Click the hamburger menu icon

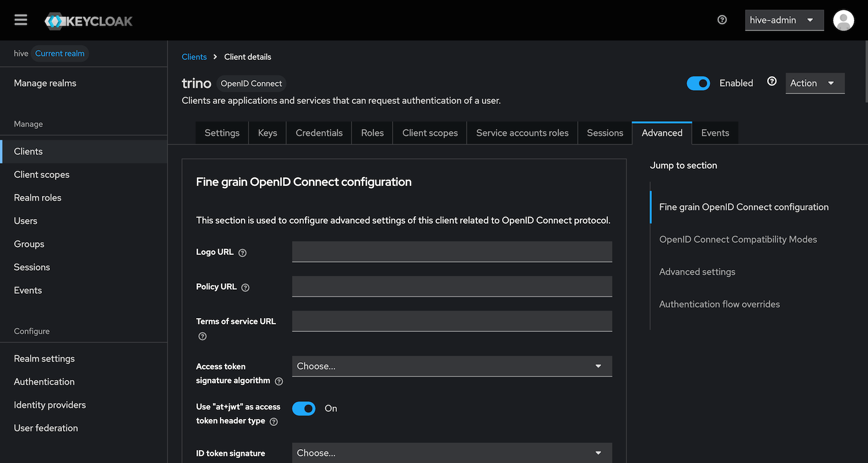point(21,20)
